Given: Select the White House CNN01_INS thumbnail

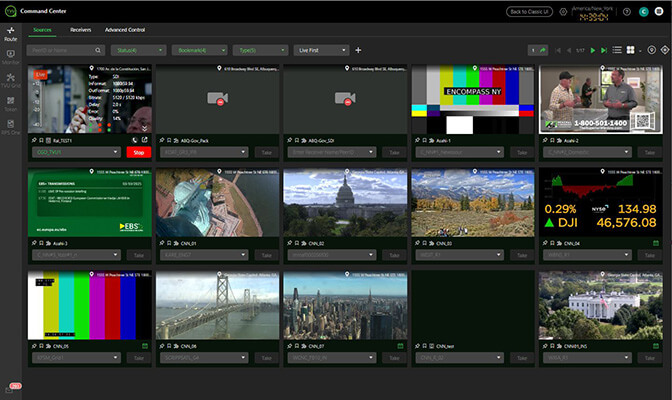Looking at the screenshot, I should [x=600, y=305].
